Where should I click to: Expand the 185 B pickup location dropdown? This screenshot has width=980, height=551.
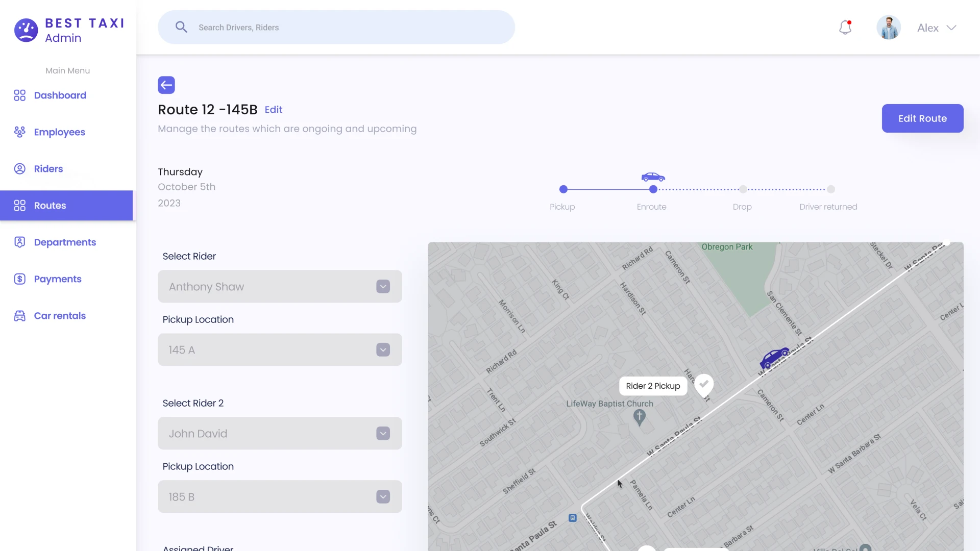point(382,496)
